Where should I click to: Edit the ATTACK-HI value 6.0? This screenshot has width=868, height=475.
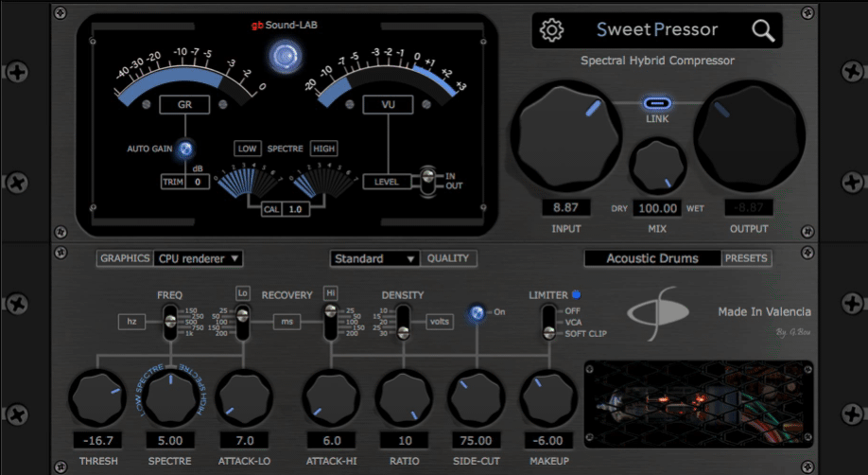(x=331, y=441)
